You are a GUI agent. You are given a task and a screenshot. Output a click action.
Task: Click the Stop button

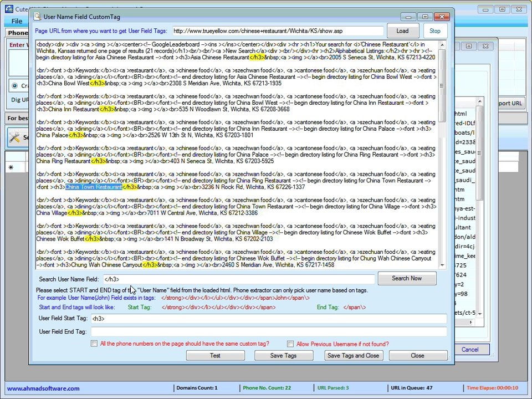[435, 31]
